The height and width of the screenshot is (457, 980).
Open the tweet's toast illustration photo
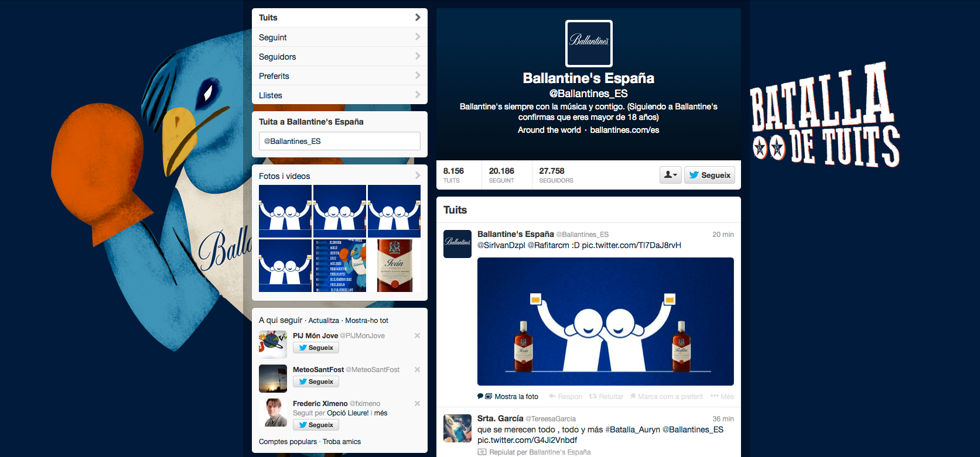point(606,321)
